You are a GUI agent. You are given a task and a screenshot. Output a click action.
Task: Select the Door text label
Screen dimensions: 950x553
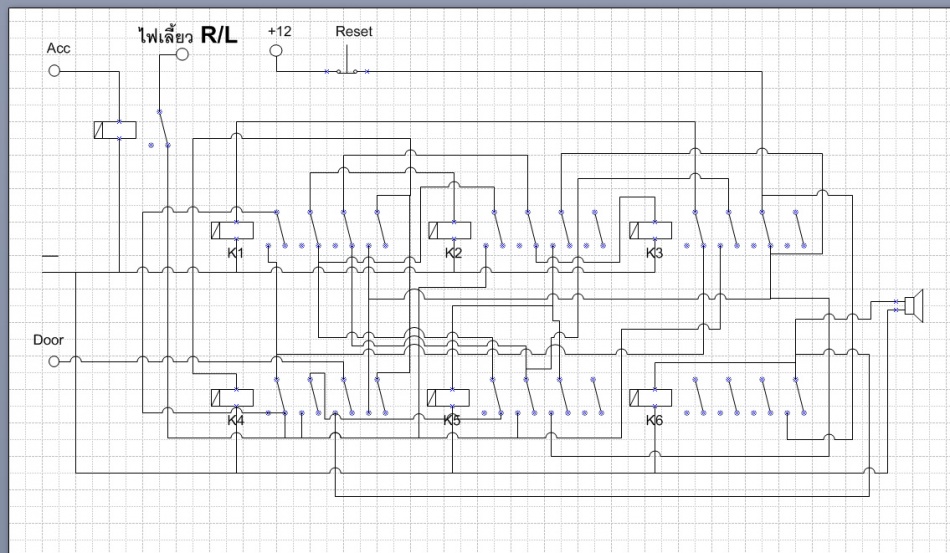(48, 340)
